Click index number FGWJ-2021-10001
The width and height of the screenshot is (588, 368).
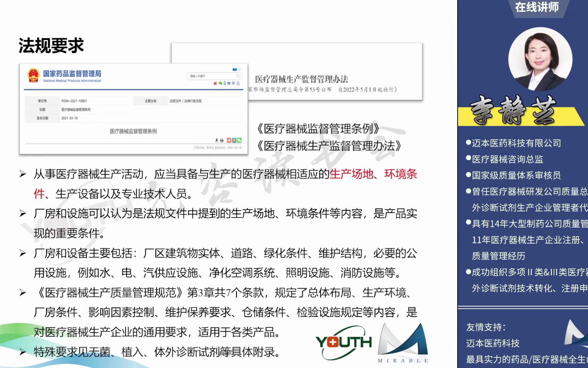click(x=74, y=101)
